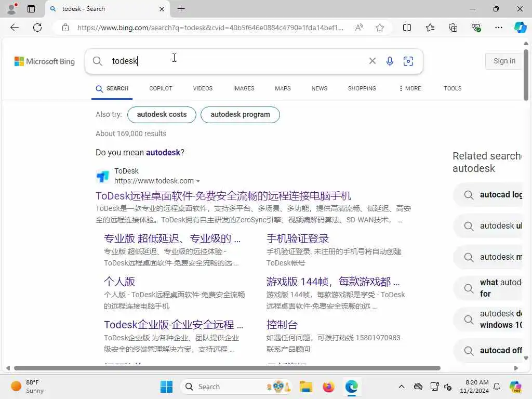532x399 pixels.
Task: Open the 游戏版 144帧 sublink
Action: tap(333, 282)
